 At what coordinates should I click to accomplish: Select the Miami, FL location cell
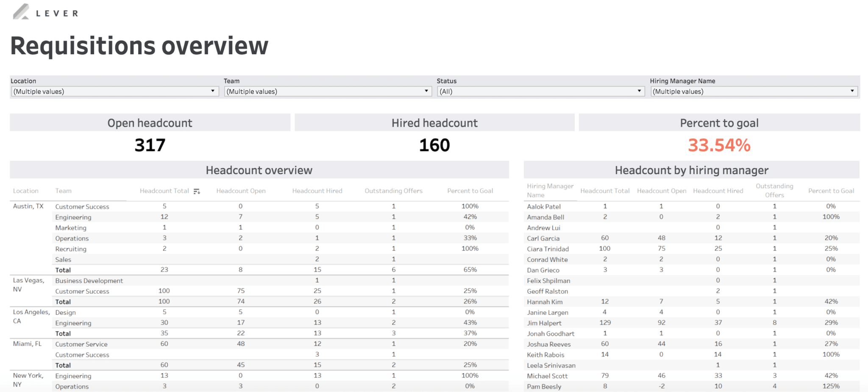point(27,344)
